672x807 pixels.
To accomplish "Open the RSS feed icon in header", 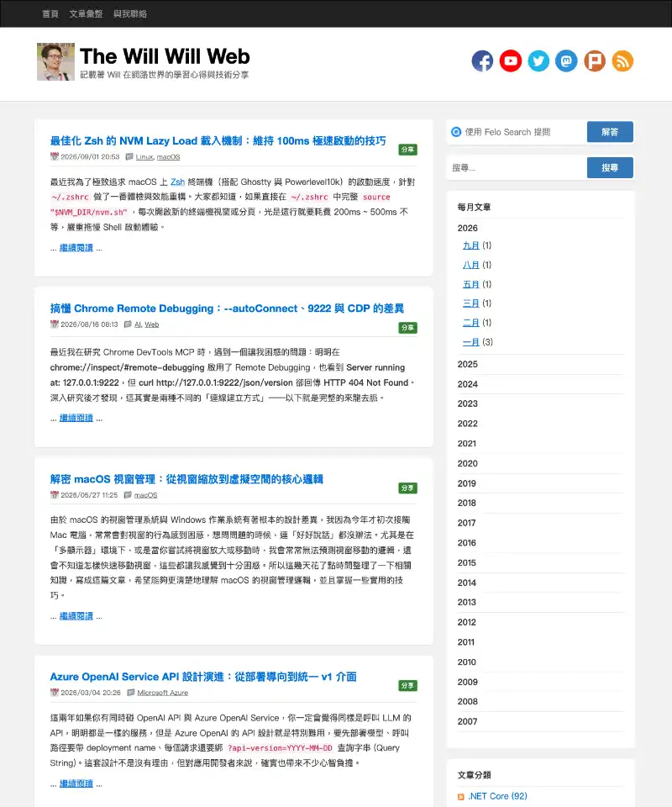I will tap(622, 61).
